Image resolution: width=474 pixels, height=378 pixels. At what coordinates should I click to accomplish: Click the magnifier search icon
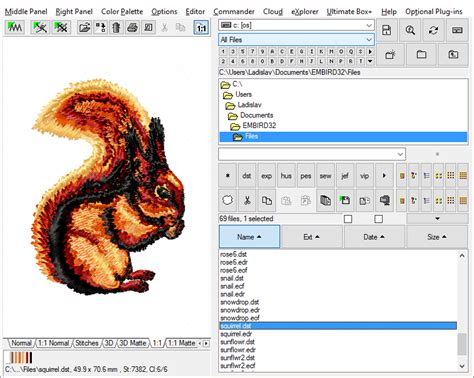(410, 30)
